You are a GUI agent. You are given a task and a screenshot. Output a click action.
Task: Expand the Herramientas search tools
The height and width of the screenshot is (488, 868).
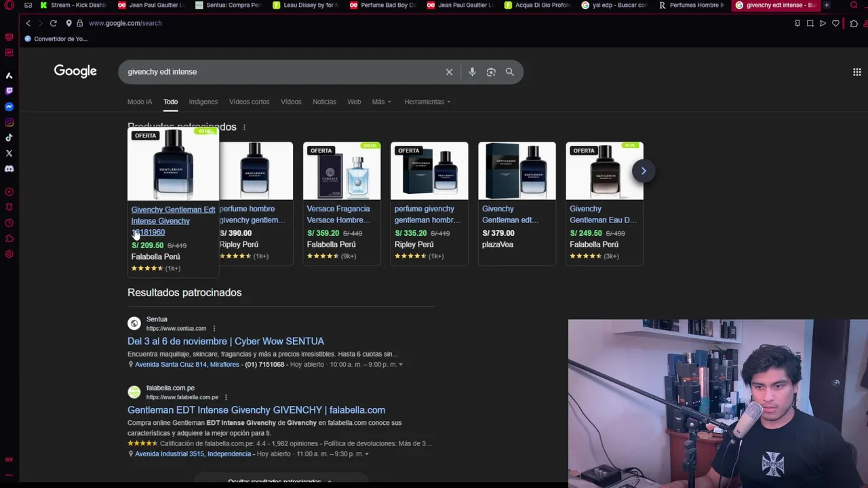(427, 102)
